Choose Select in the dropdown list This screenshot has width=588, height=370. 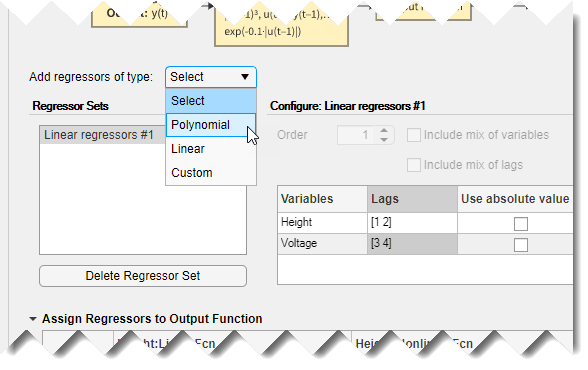click(x=211, y=100)
